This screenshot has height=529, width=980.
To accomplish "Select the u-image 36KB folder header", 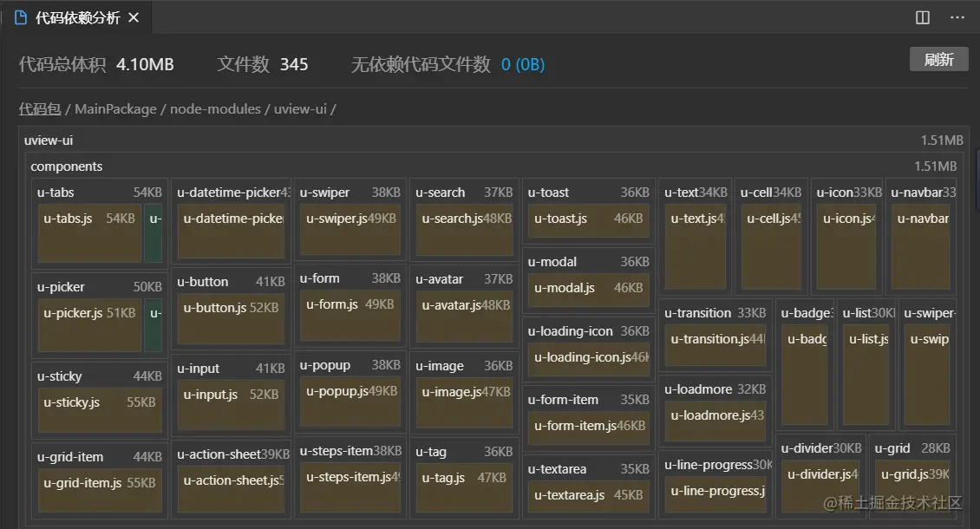I will (x=464, y=365).
